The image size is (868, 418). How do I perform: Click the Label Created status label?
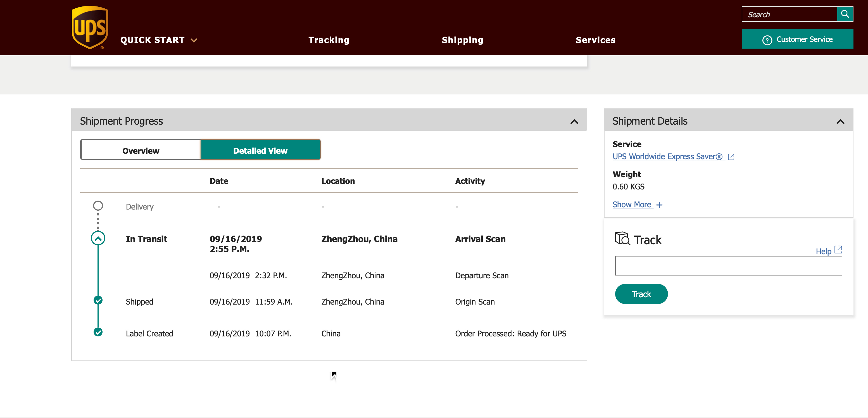coord(149,333)
